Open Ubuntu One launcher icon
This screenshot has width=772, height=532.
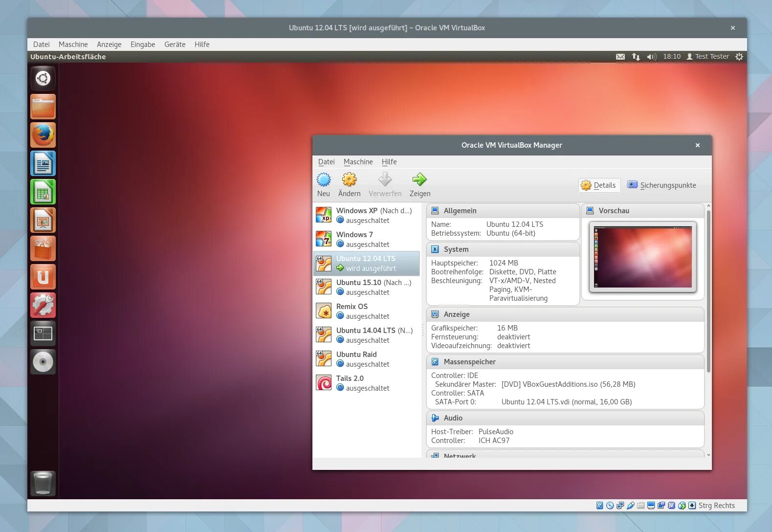pos(43,277)
